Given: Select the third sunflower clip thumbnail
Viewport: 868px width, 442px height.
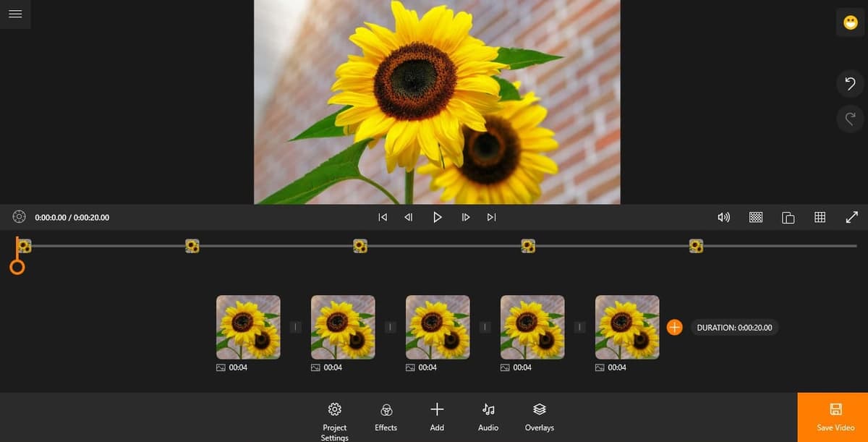Looking at the screenshot, I should (438, 327).
